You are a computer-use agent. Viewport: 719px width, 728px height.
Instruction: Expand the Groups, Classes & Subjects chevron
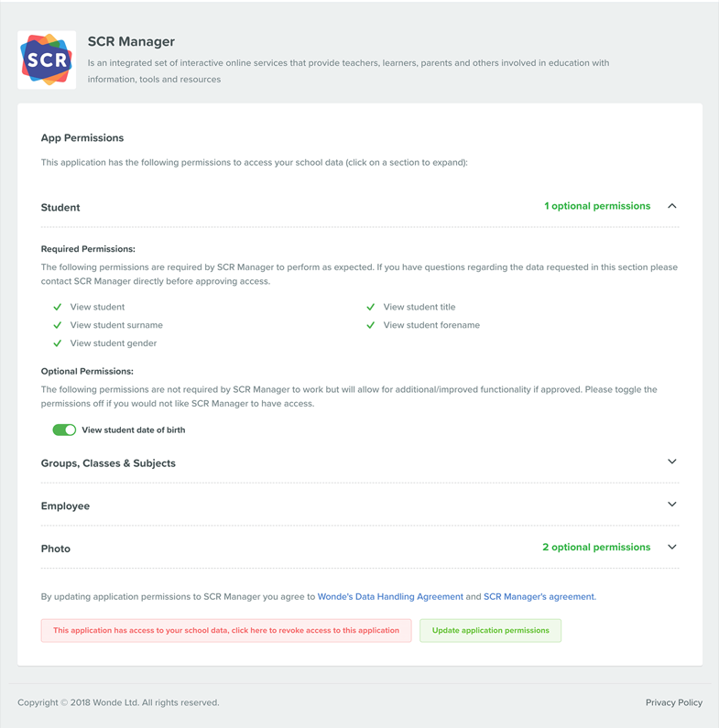[671, 462]
